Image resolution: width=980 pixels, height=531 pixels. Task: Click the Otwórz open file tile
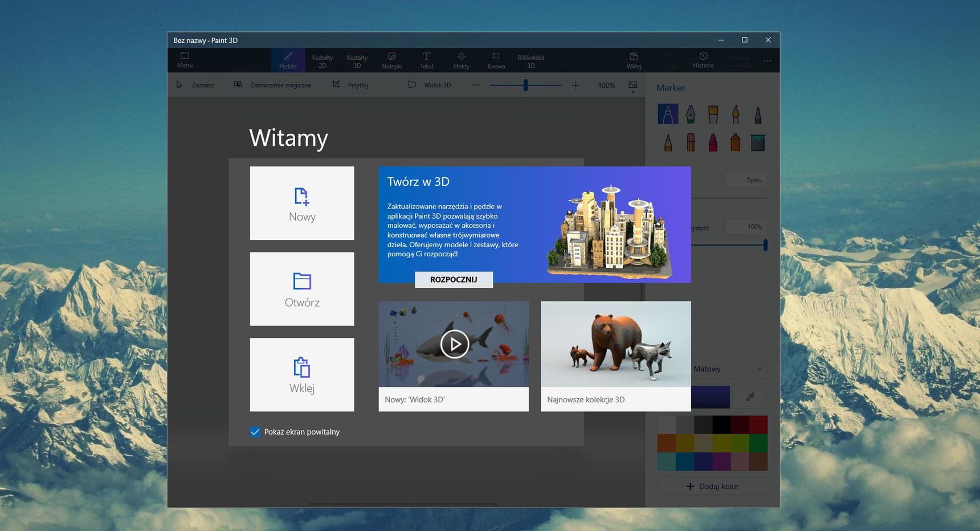[302, 289]
